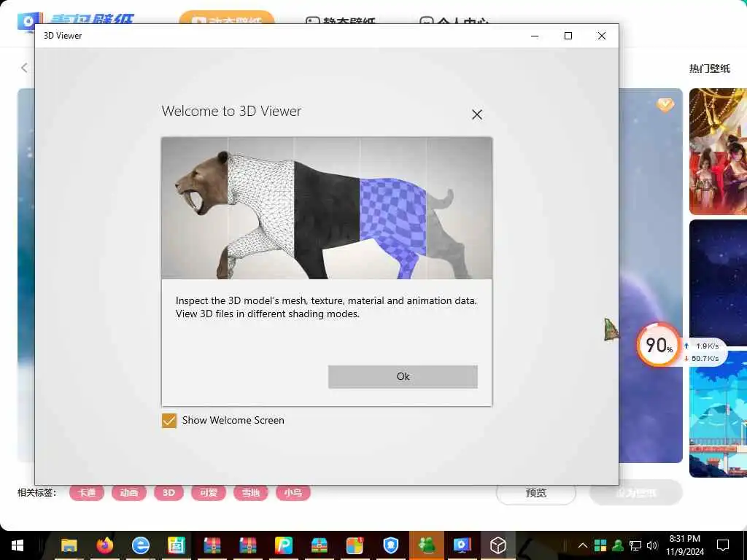The width and height of the screenshot is (747, 560).
Task: Click the 90% memory accelerator ball
Action: click(x=659, y=345)
